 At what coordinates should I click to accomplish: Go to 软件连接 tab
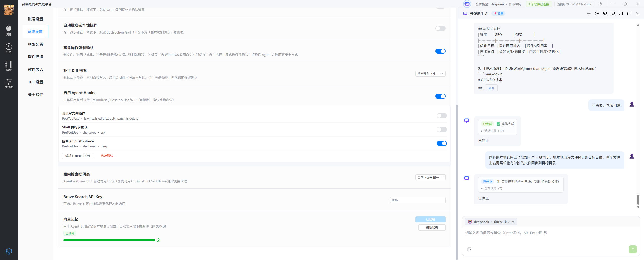coord(35,57)
